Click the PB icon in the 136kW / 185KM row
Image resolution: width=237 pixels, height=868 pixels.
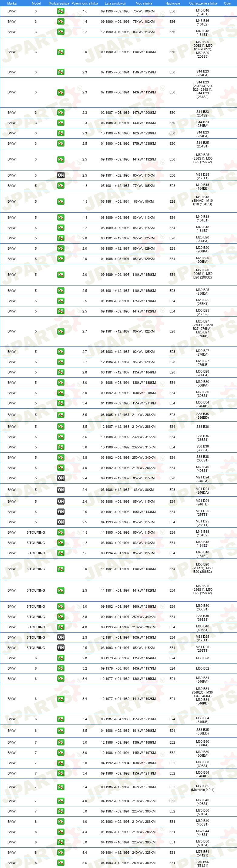click(61, 679)
